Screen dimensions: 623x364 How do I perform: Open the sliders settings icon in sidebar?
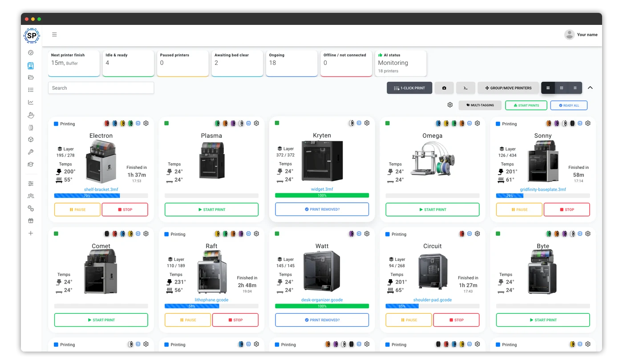(x=31, y=184)
